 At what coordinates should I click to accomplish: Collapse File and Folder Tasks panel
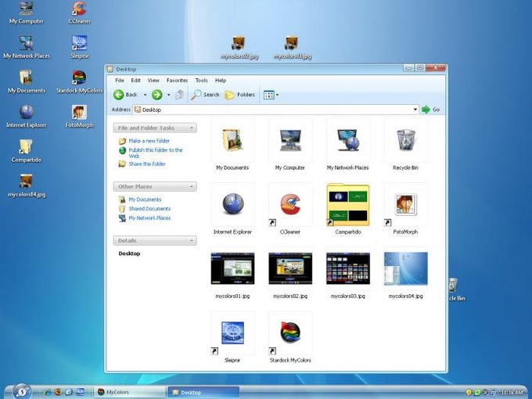(x=192, y=128)
